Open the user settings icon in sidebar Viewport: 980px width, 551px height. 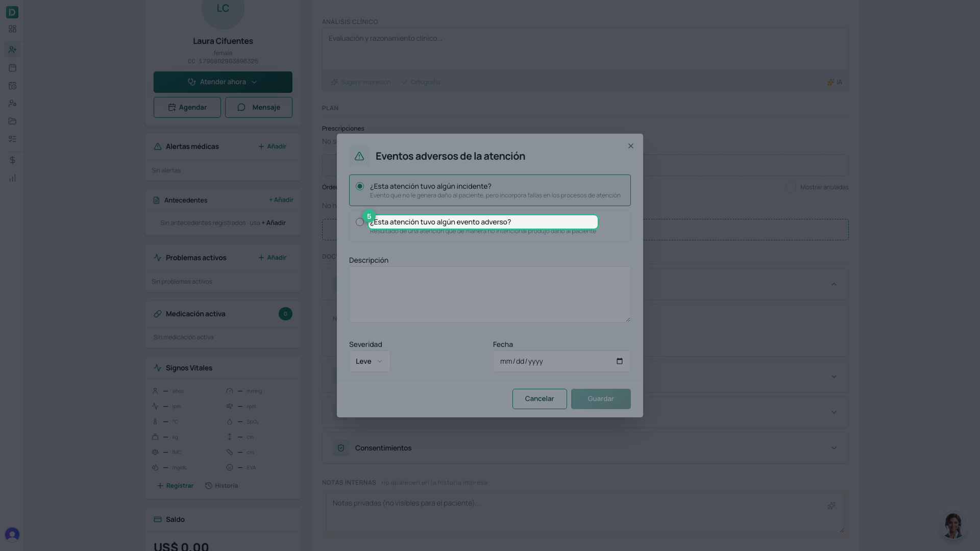12,103
